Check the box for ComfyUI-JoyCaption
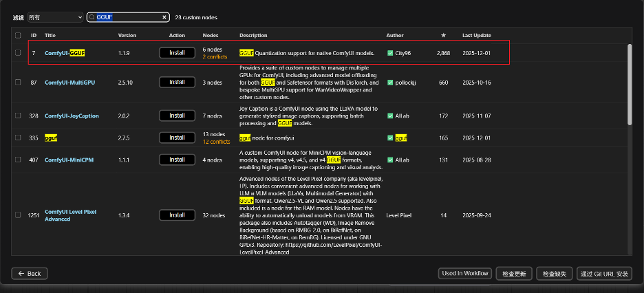Viewport: 644px width, 293px height. pos(18,116)
